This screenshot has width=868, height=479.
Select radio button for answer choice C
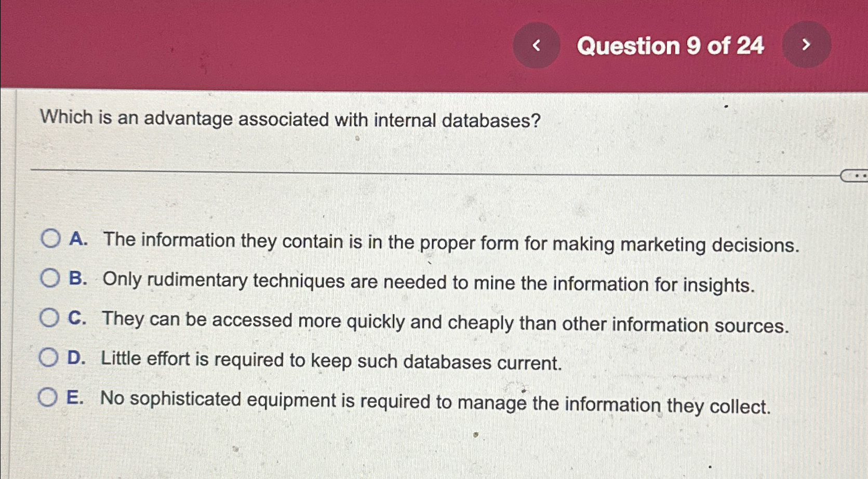click(x=50, y=318)
